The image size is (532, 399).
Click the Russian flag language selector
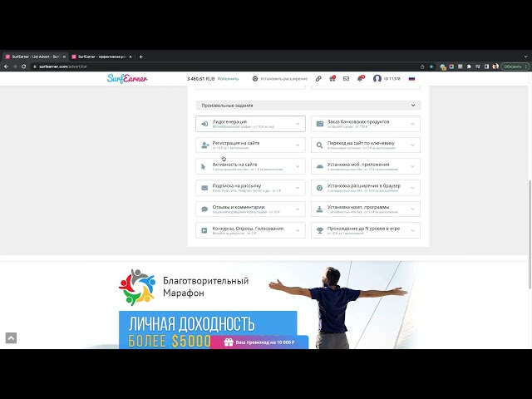[x=411, y=79]
